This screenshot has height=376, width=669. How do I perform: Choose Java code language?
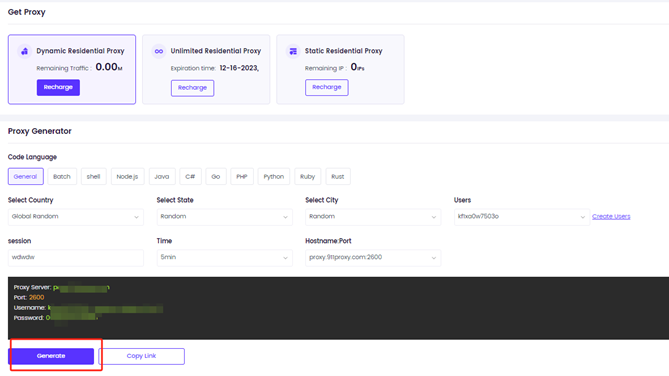pos(162,177)
